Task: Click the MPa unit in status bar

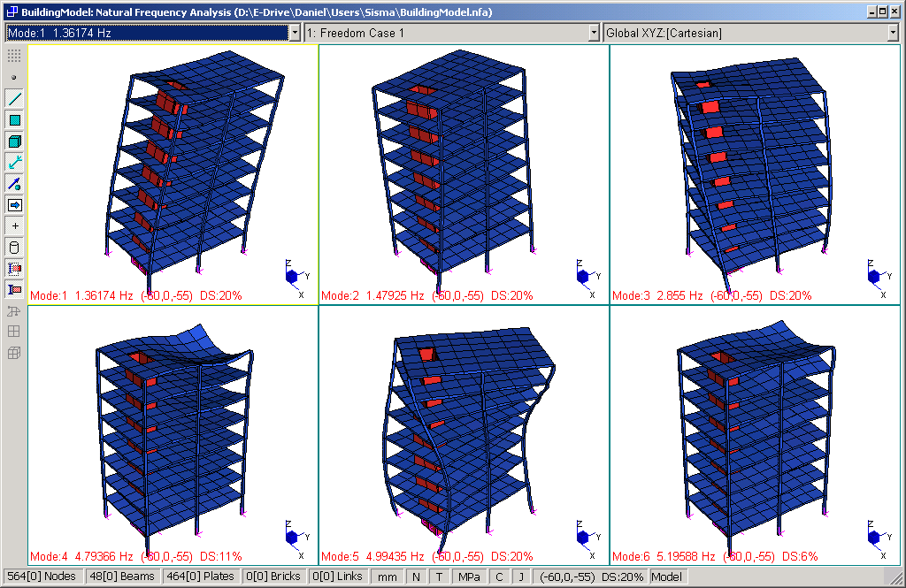Action: pyautogui.click(x=469, y=577)
